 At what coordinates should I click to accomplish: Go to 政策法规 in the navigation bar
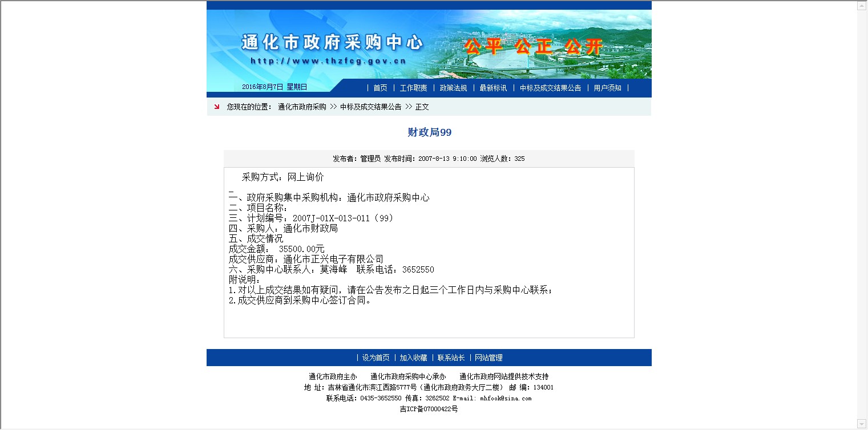click(453, 88)
